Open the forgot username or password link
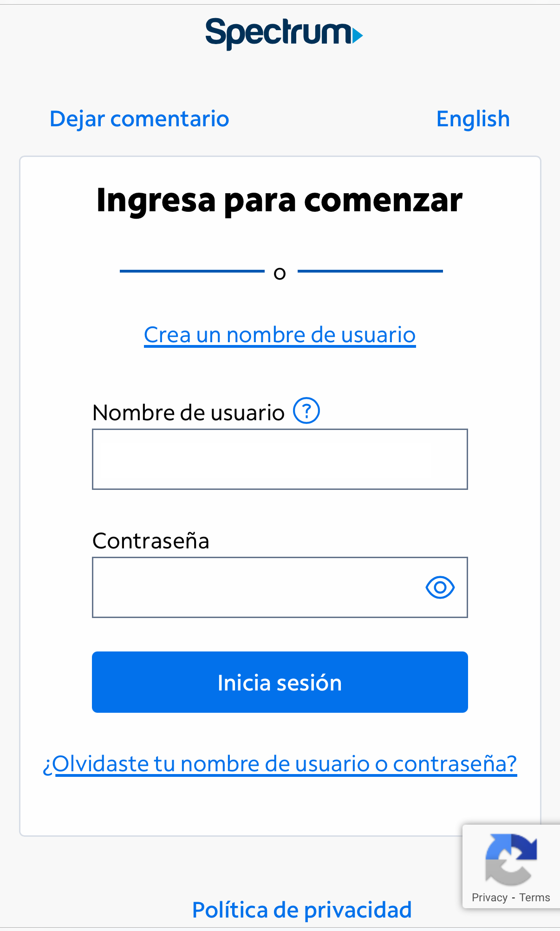The width and height of the screenshot is (560, 931). coord(280,764)
